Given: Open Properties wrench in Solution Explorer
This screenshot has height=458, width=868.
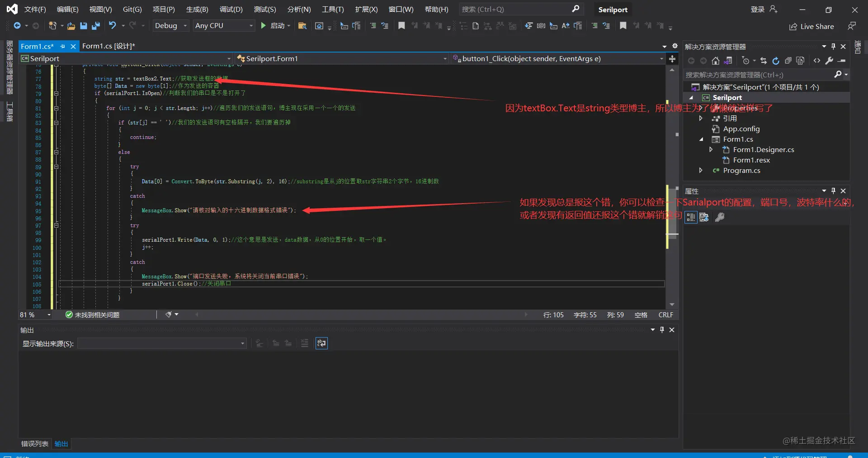Looking at the screenshot, I should pos(829,61).
